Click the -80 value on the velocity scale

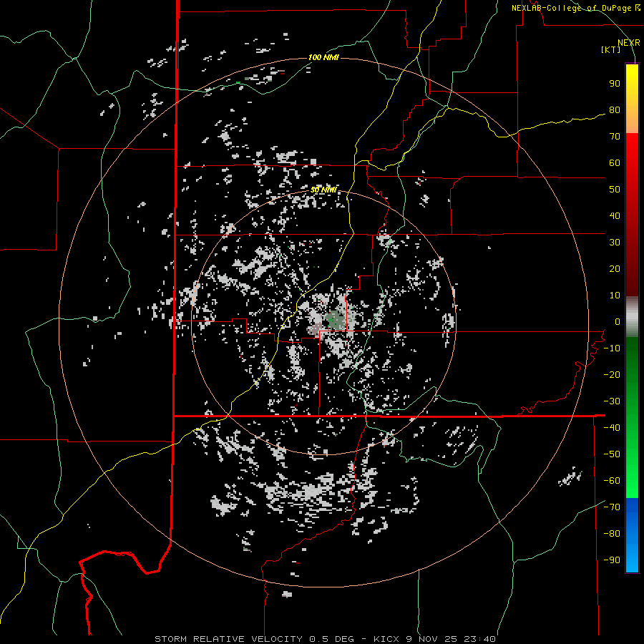click(612, 534)
